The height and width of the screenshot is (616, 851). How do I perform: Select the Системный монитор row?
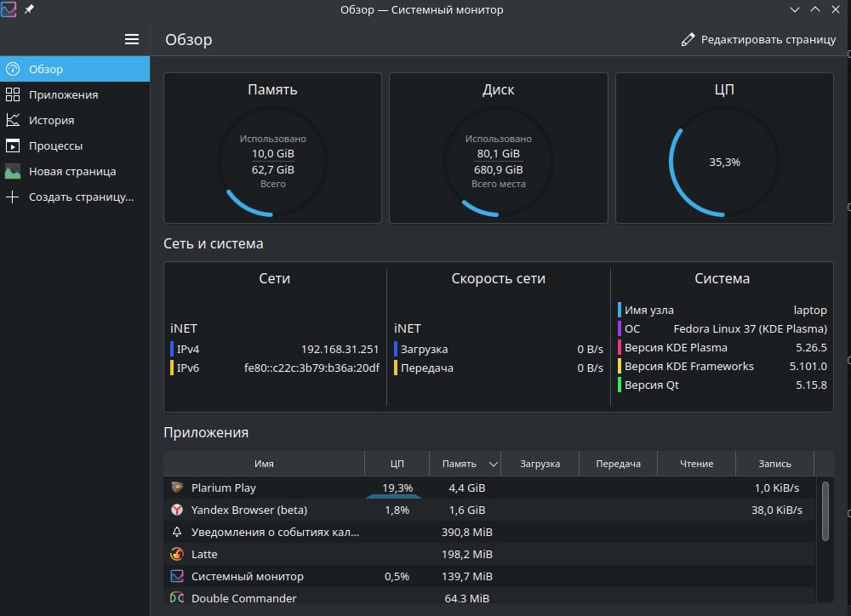pos(488,576)
